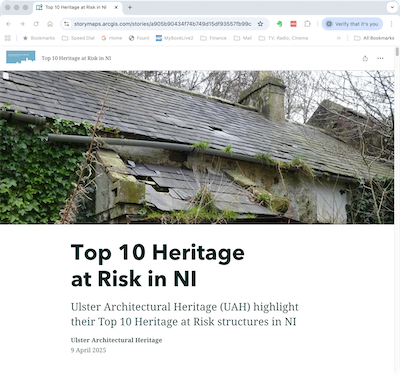This screenshot has width=400, height=375.
Task: Open the extensions puzzle icon
Action: click(x=307, y=24)
